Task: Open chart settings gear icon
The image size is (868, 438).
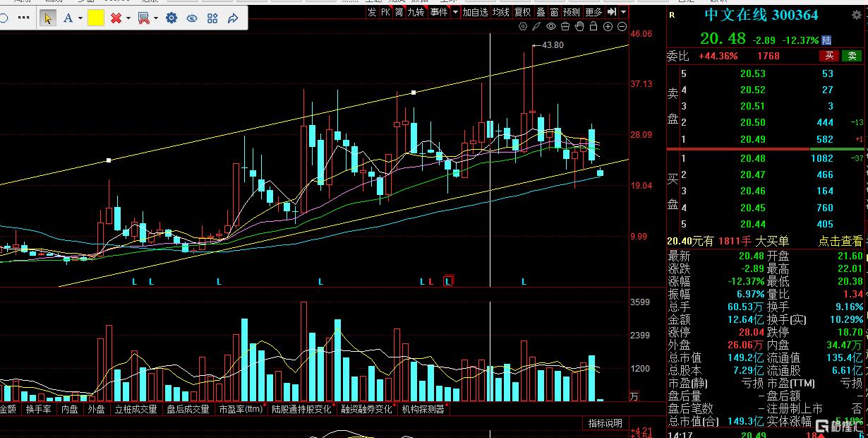Action: 522,27
